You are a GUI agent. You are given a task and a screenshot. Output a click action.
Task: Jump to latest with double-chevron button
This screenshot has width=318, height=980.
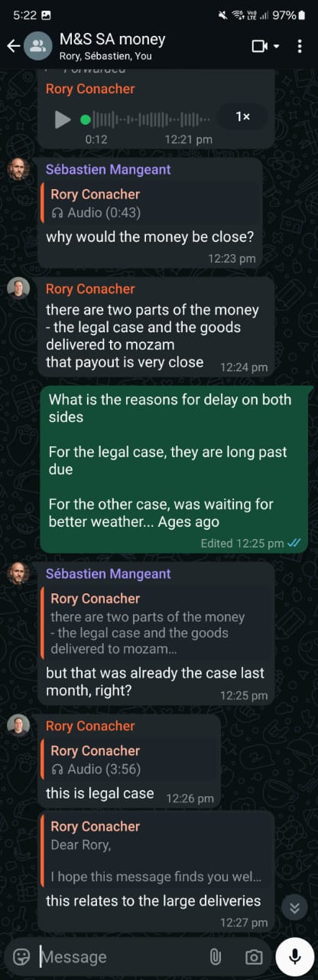coord(294,907)
